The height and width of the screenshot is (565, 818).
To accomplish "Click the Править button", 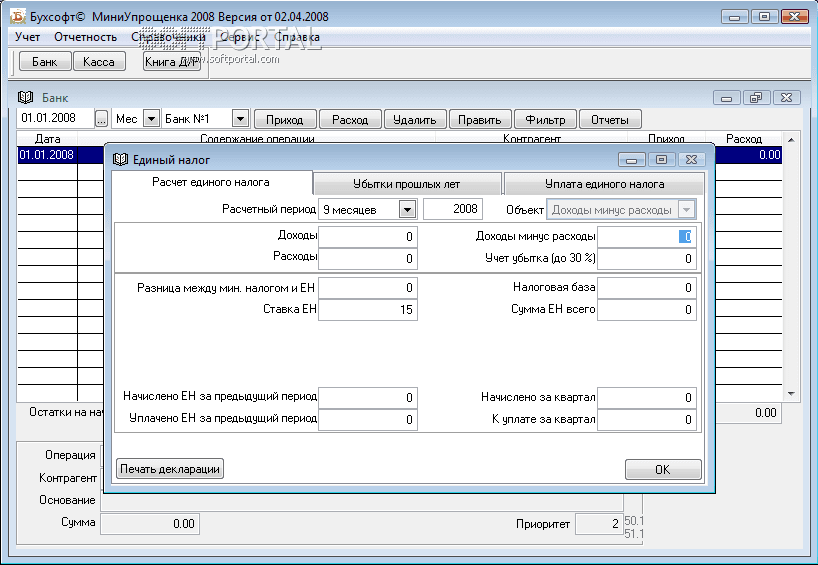I will tap(480, 119).
